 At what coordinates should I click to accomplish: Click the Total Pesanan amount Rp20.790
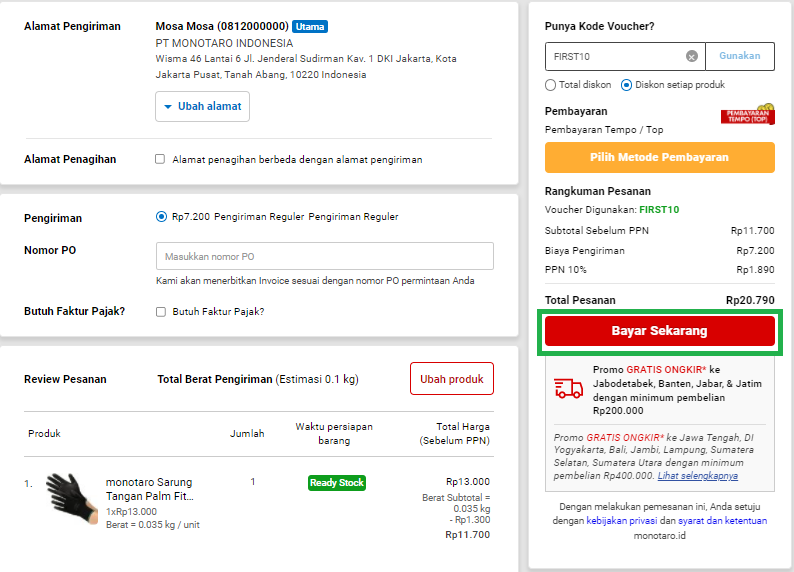click(x=750, y=300)
